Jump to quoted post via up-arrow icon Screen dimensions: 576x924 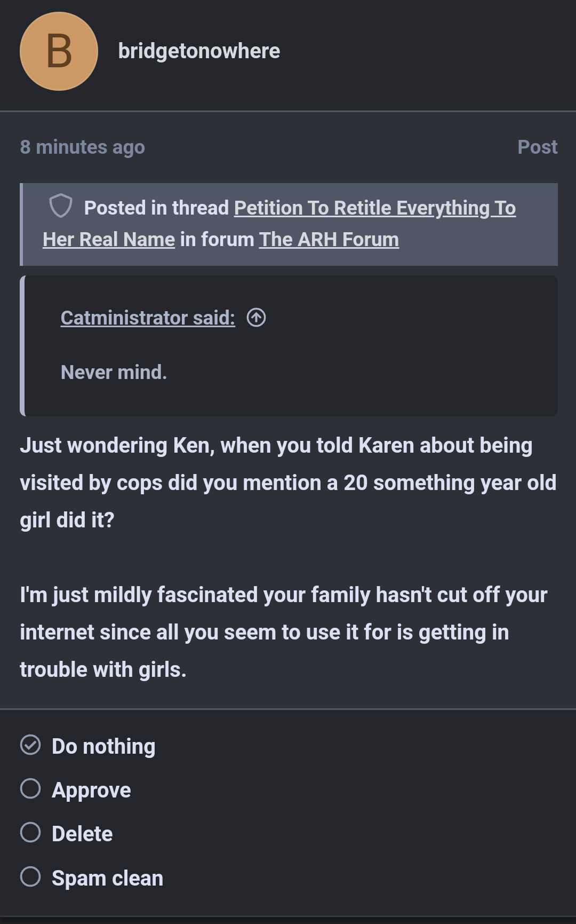click(257, 318)
